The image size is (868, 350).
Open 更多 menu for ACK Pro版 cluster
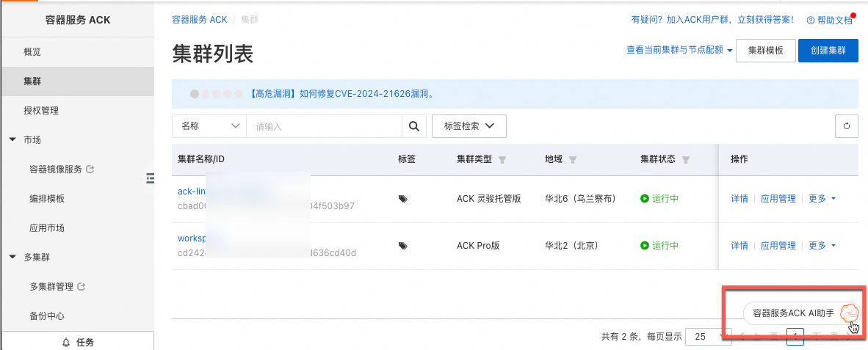[x=822, y=246]
